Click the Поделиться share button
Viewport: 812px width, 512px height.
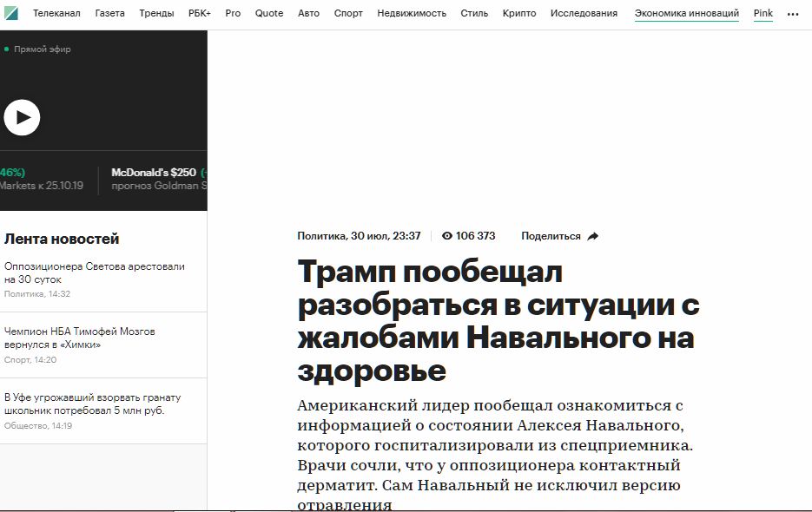coord(551,236)
